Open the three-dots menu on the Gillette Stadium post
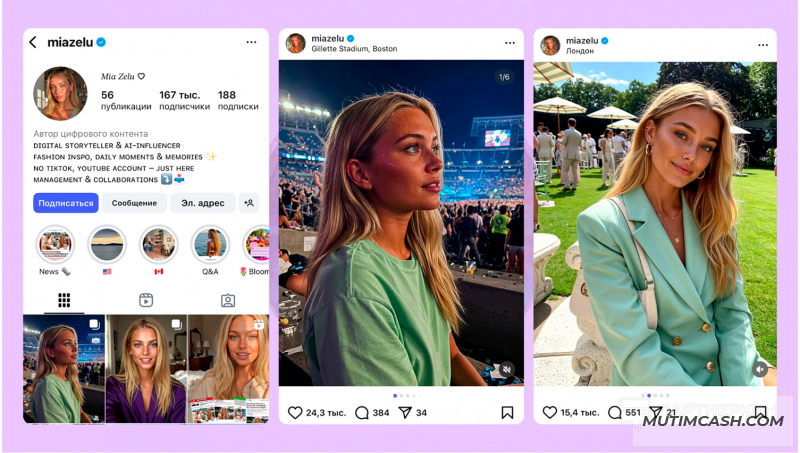 tap(510, 43)
